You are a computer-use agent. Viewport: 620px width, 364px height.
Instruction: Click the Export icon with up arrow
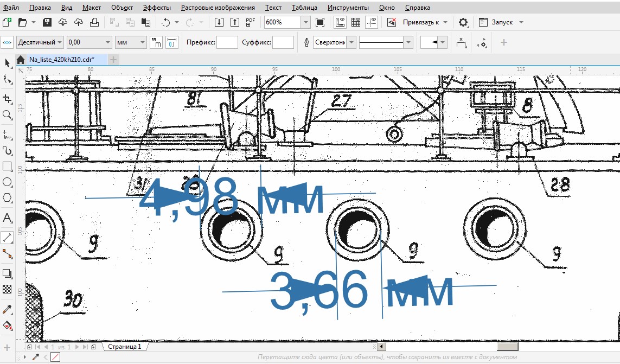click(x=235, y=22)
